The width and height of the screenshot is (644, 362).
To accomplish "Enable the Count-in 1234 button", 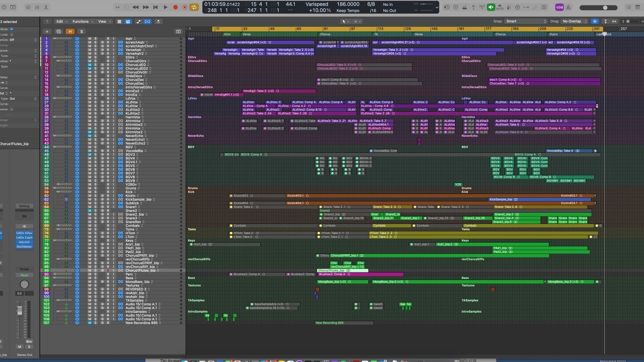I will point(559,7).
